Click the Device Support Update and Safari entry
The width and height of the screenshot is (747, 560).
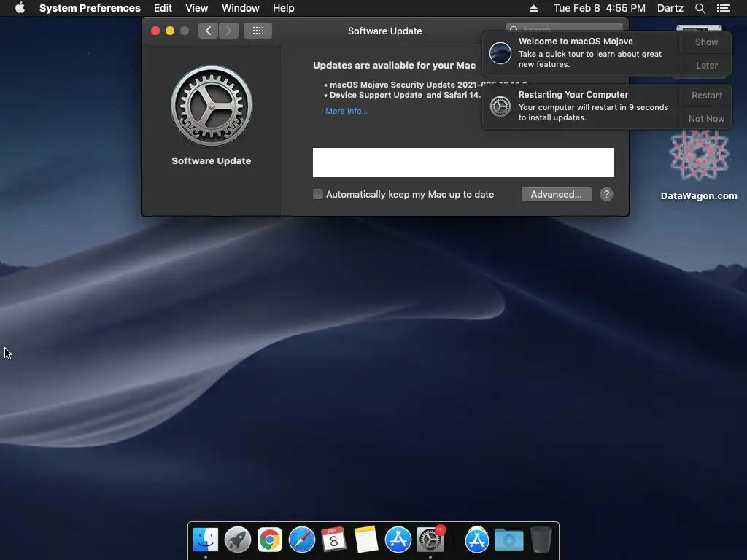click(404, 95)
